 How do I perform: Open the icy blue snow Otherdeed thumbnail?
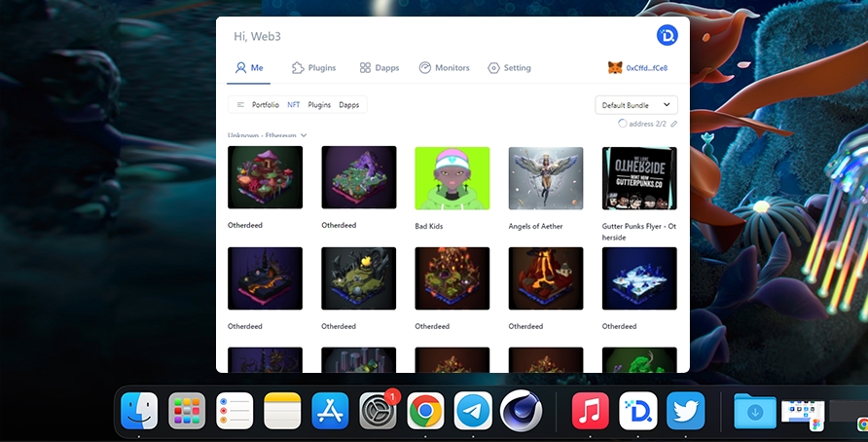pyautogui.click(x=639, y=278)
